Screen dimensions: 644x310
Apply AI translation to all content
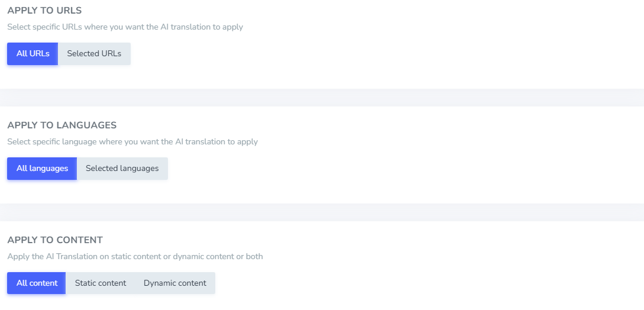37,283
